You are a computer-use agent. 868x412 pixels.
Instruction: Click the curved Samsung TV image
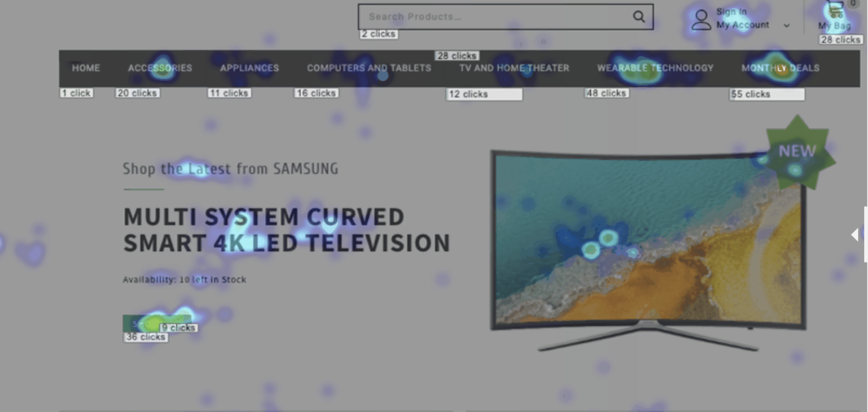click(x=648, y=251)
